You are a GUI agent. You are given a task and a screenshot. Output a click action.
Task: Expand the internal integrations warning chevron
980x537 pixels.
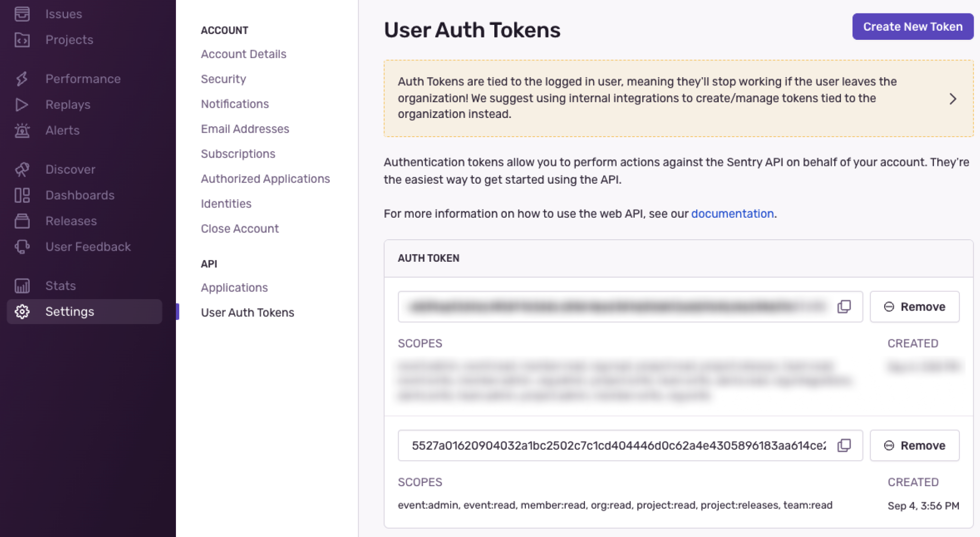point(953,99)
